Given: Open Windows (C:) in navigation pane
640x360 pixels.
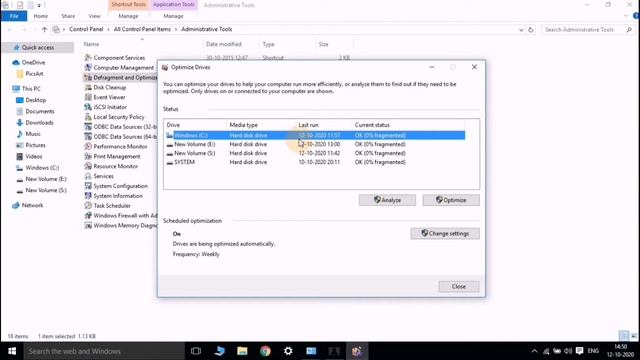Looking at the screenshot, I should click(x=42, y=168).
